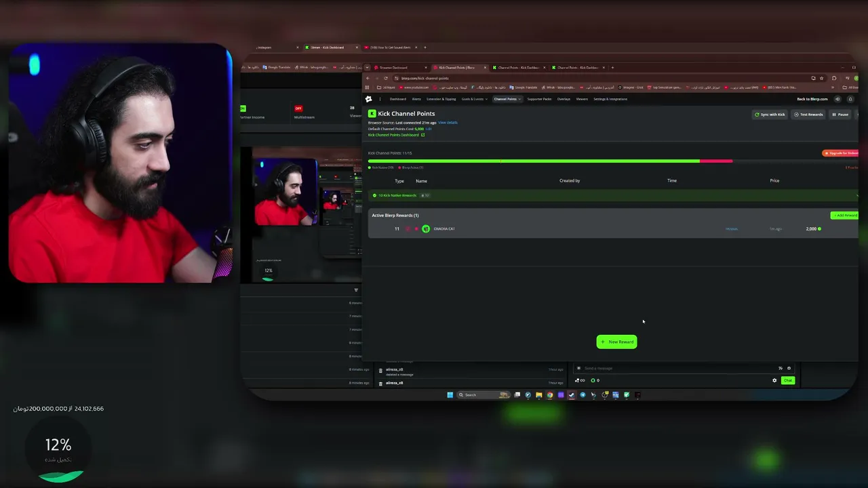Click the Upgrade for Unlimited button

pyautogui.click(x=841, y=153)
